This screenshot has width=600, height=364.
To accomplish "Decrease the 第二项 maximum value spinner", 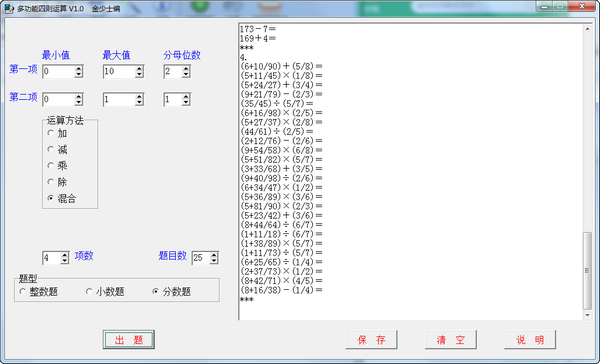I will coord(139,102).
